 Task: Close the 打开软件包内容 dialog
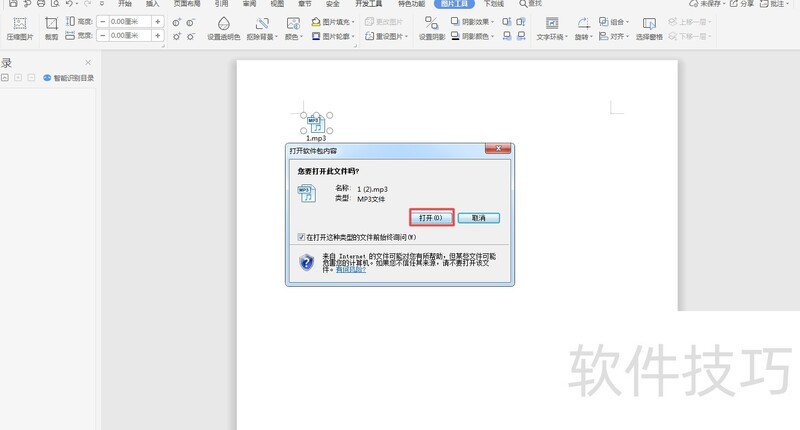pos(498,148)
